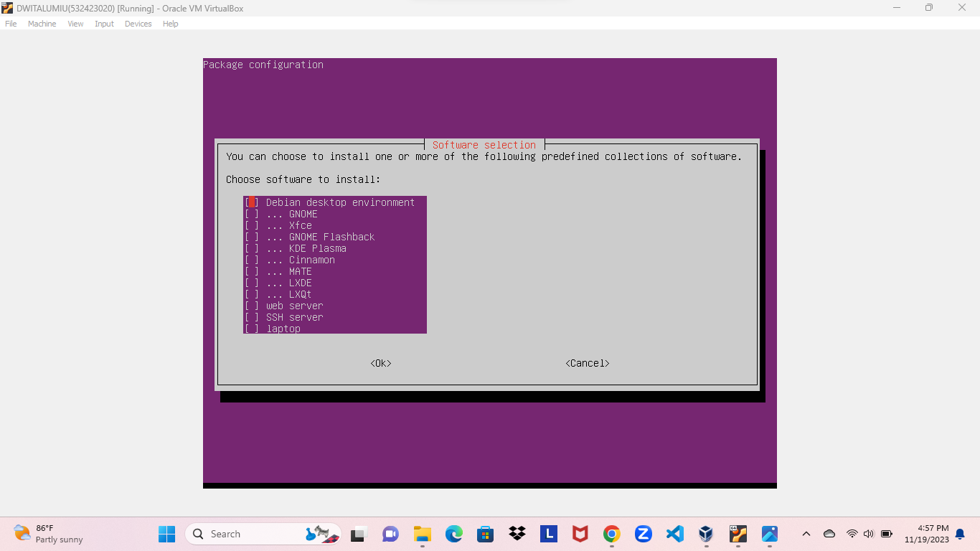Screen dimensions: 980x551
Task: Launch Google Chrome from the taskbar
Action: [x=611, y=534]
